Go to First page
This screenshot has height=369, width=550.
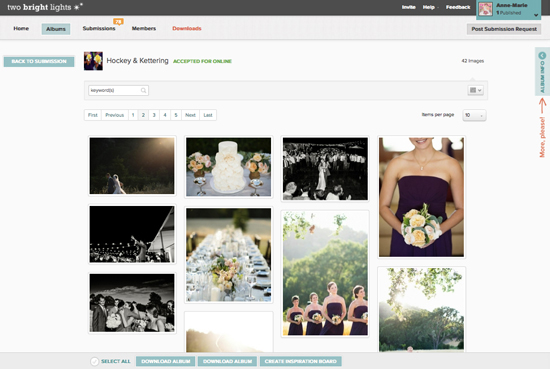(93, 115)
